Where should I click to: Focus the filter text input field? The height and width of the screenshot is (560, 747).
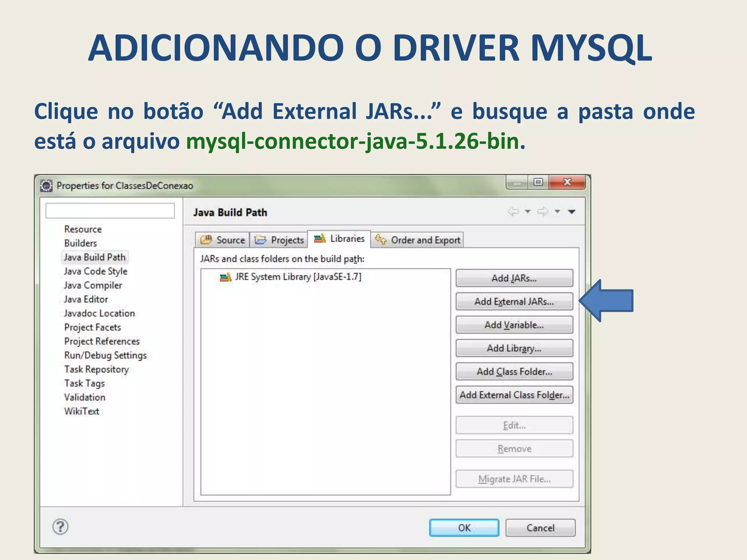(110, 211)
